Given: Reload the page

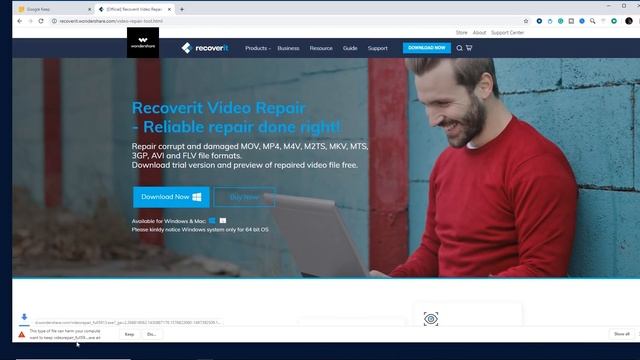Looking at the screenshot, I should (x=41, y=21).
